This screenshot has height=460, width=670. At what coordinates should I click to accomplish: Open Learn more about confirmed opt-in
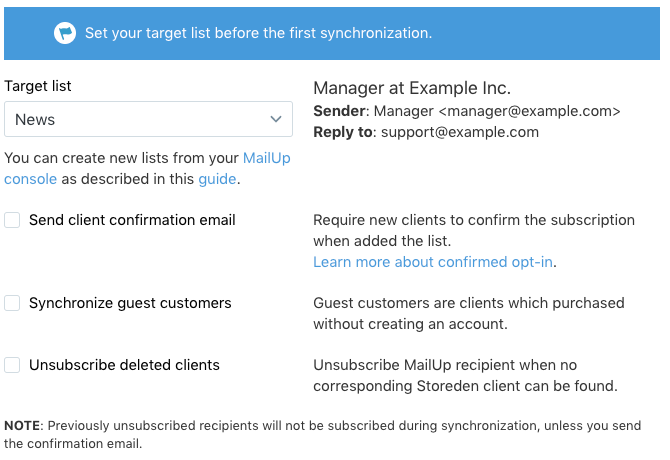click(433, 262)
